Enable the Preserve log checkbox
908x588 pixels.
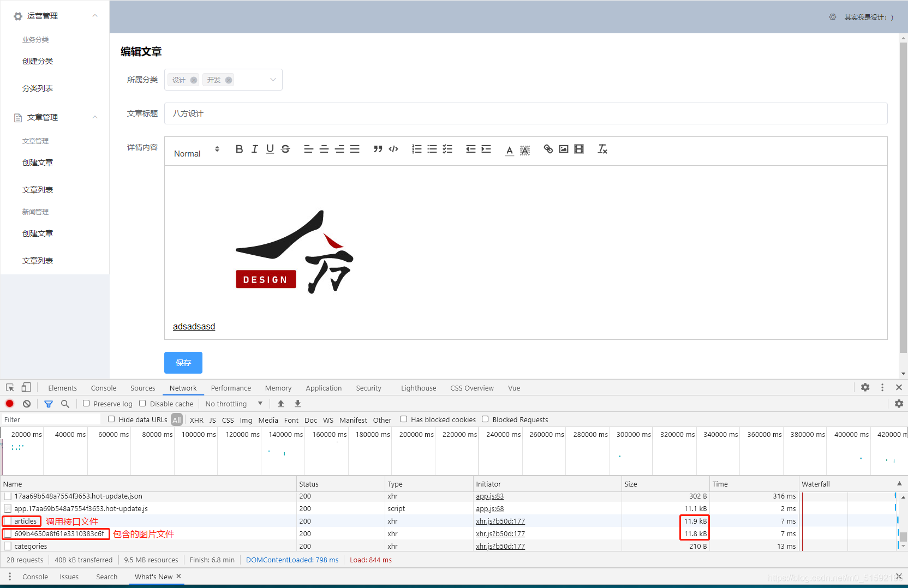pyautogui.click(x=86, y=404)
